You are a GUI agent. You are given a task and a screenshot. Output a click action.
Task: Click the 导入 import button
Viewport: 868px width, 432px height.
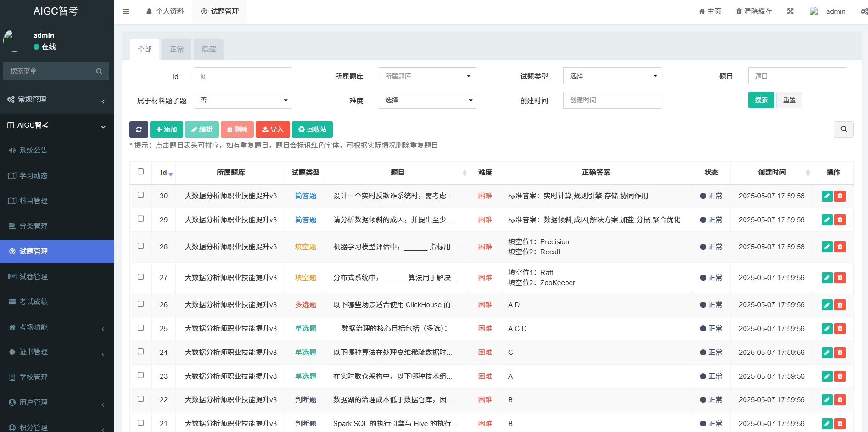273,129
